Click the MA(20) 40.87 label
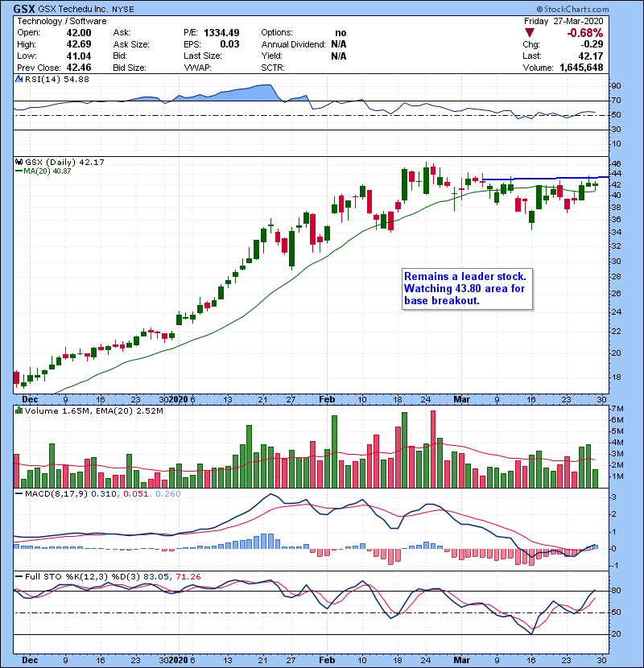This screenshot has width=644, height=668. pyautogui.click(x=47, y=171)
